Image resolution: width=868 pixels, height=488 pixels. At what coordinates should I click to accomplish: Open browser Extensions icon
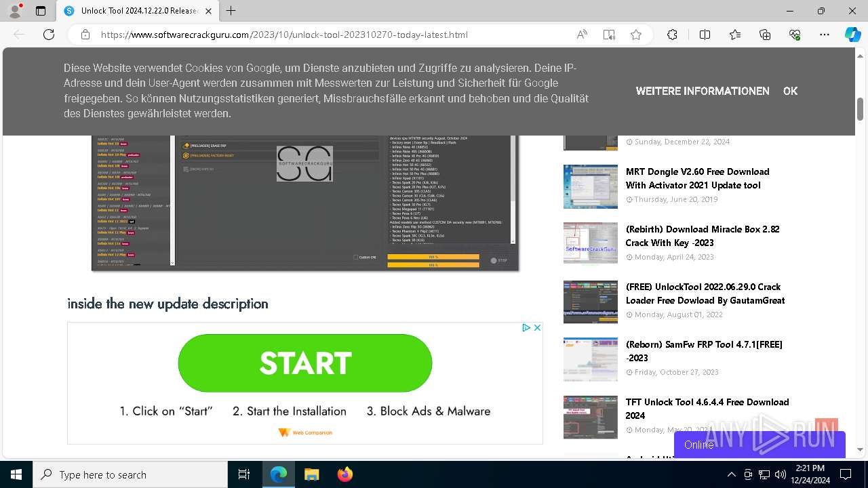click(672, 35)
